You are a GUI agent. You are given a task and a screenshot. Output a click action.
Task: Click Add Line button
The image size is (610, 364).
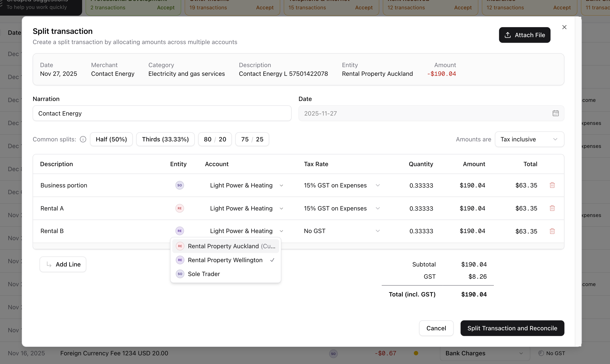click(63, 264)
